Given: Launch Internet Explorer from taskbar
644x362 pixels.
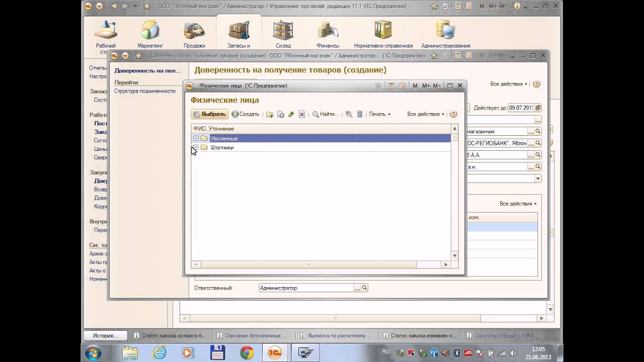Looking at the screenshot, I should (159, 353).
